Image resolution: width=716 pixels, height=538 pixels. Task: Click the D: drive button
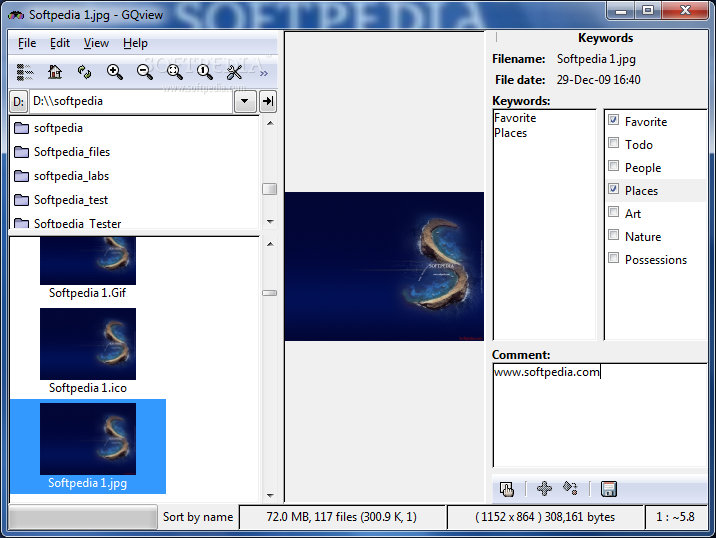[x=18, y=101]
